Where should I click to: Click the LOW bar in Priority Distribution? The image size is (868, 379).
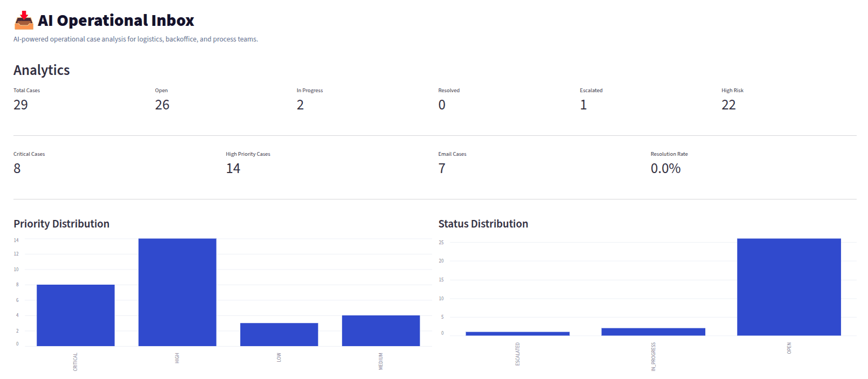(x=279, y=334)
